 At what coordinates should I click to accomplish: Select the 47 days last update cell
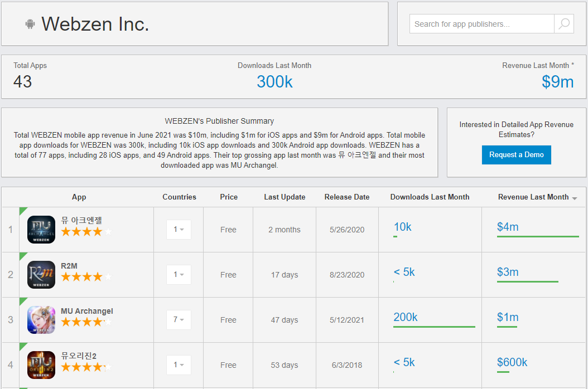(285, 320)
